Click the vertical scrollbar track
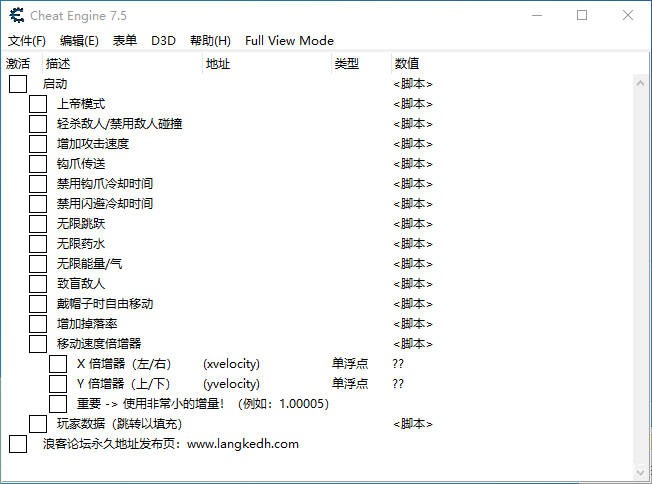Screen dimensions: 652x484 coord(640,277)
